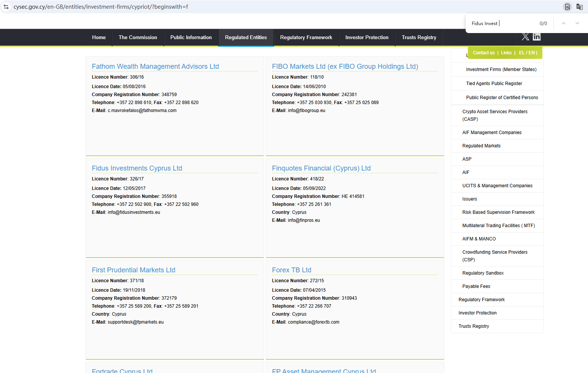
Task: Open the Public Information menu
Action: [x=191, y=38]
